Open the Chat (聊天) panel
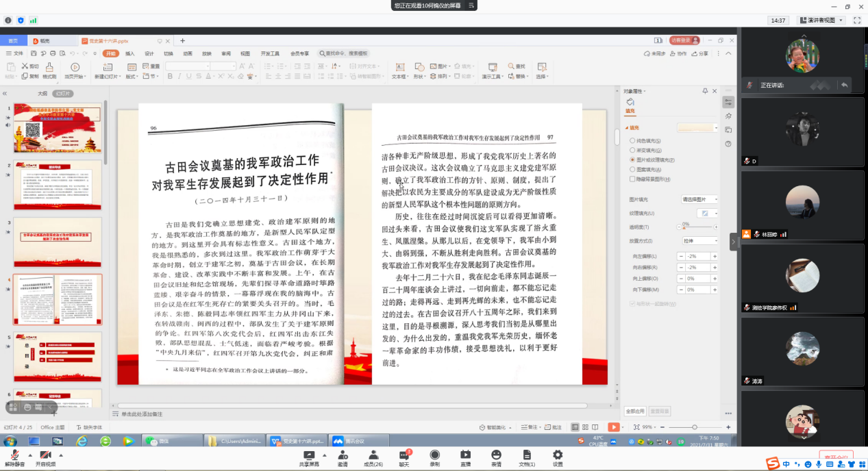The width and height of the screenshot is (868, 471). (x=404, y=458)
